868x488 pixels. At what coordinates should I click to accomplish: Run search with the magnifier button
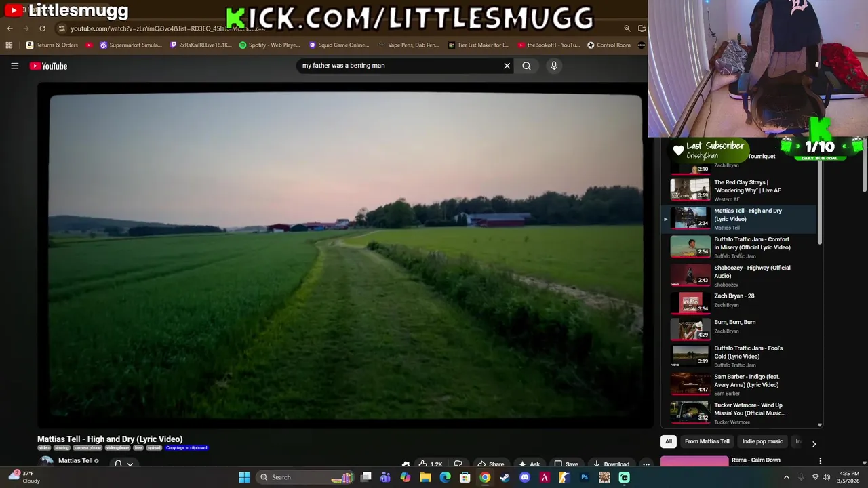tap(526, 66)
